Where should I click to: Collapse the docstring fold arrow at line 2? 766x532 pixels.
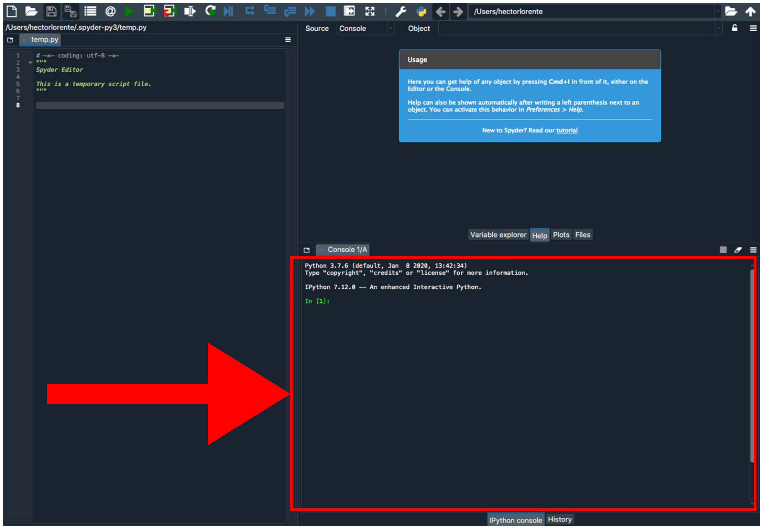point(30,62)
